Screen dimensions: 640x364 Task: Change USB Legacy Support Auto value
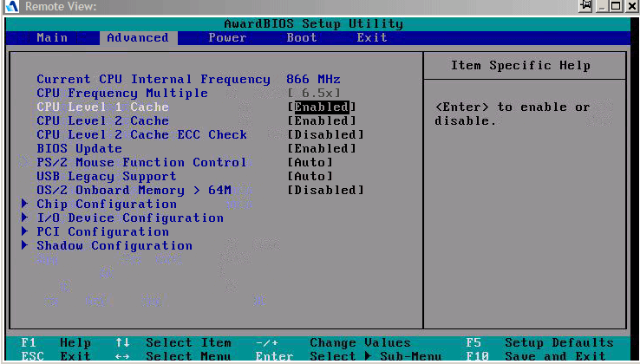tap(310, 176)
